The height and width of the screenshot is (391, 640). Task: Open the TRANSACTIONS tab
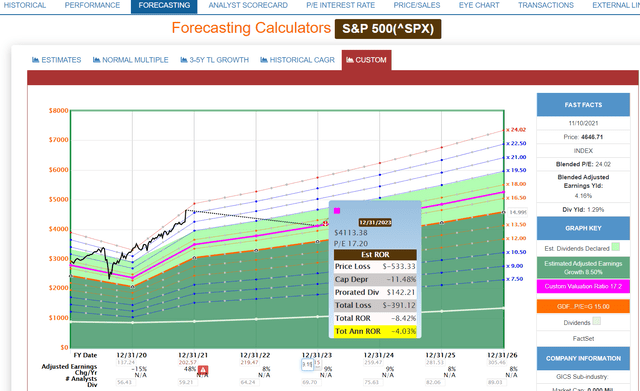click(546, 5)
